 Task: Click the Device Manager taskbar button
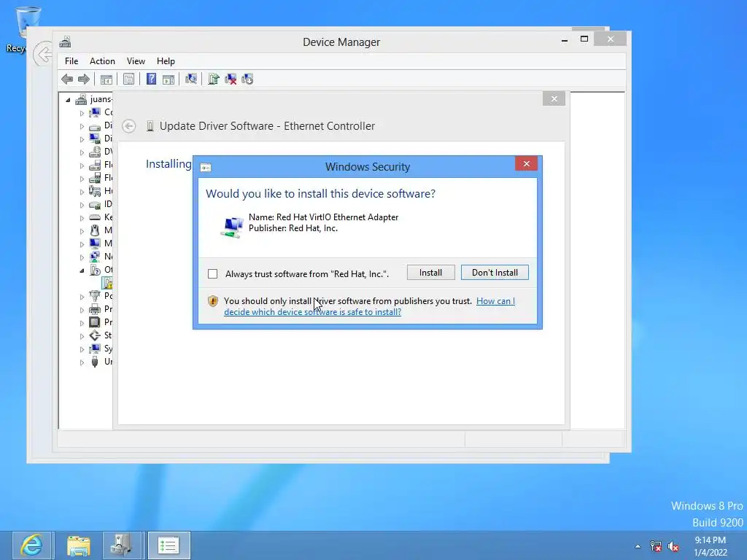[122, 545]
